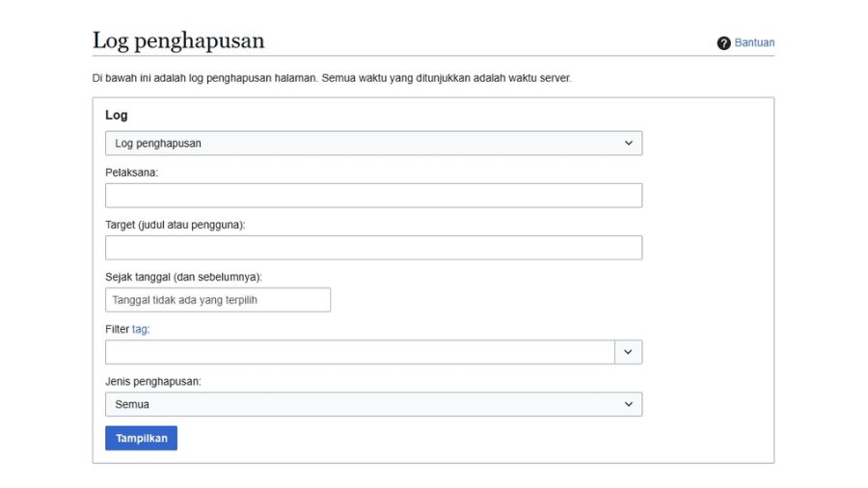
Task: Click the Jenis penghapusan: label
Action: pyautogui.click(x=153, y=381)
